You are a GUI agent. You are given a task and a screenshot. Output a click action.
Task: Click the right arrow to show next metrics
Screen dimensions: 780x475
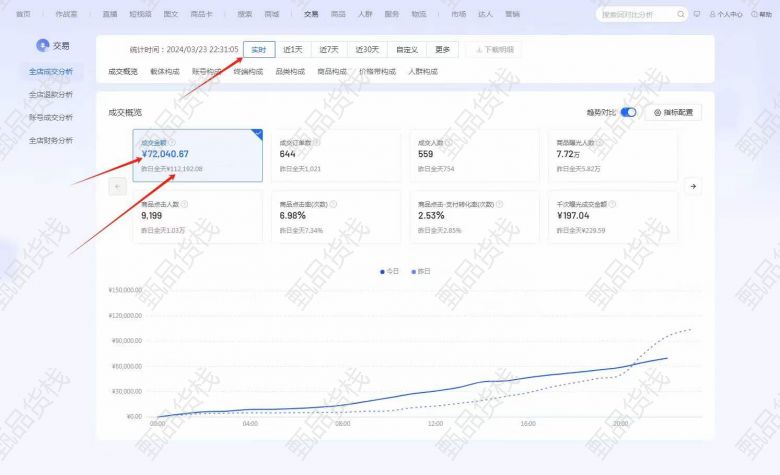point(692,186)
